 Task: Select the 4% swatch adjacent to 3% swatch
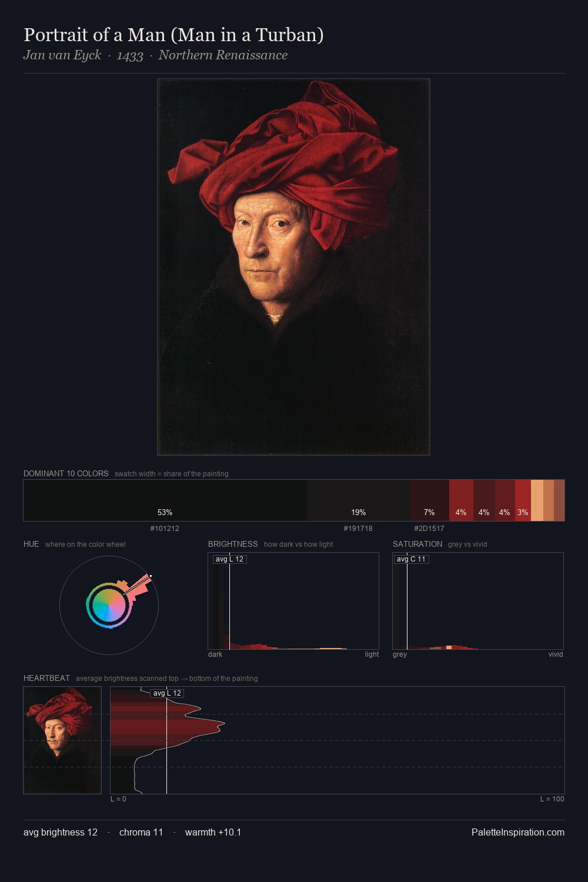coord(505,500)
